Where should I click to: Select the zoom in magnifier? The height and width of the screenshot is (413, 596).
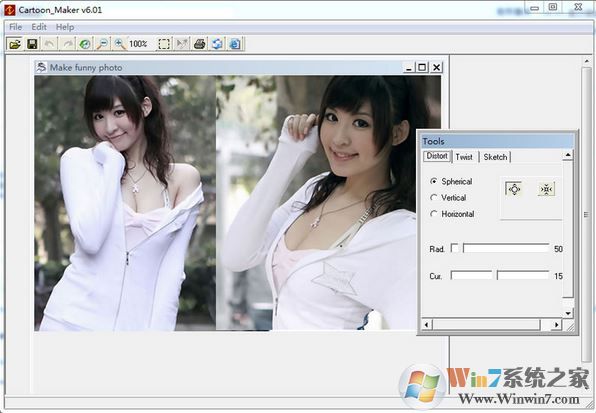(x=120, y=44)
